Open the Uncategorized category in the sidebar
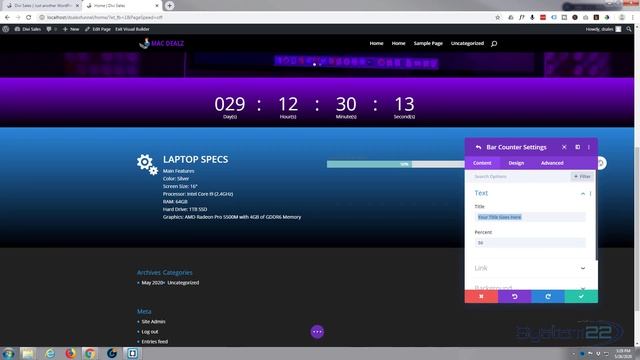Viewport: 640px width, 360px height. click(183, 282)
